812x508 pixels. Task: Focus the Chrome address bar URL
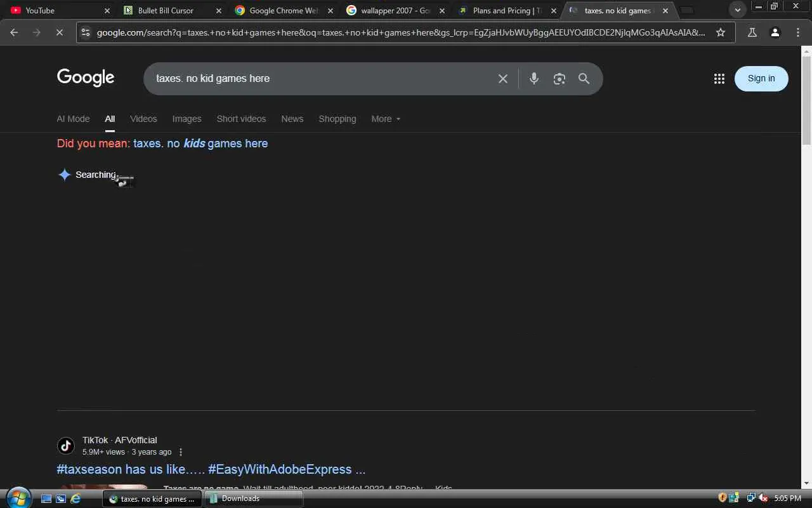[x=401, y=32]
